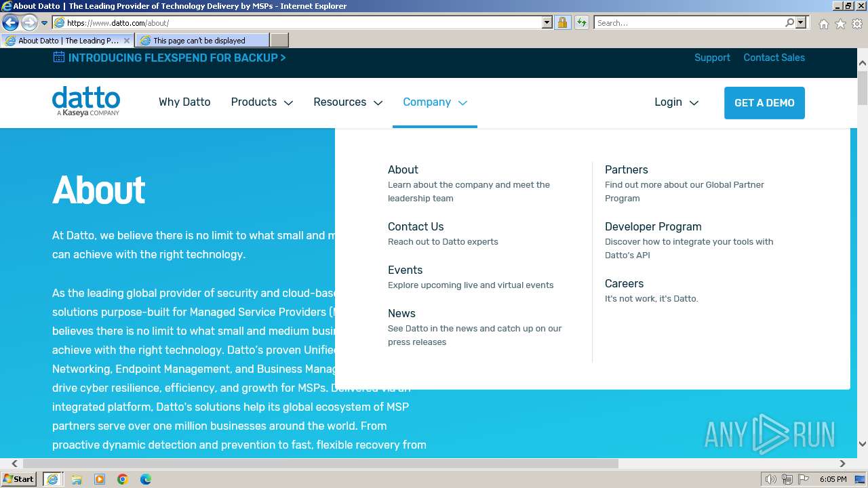
Task: Open the Support link
Action: [712, 58]
